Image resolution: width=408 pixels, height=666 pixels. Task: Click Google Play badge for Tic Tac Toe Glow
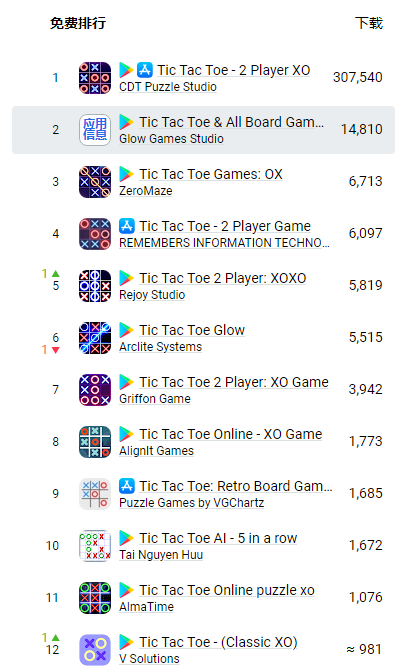click(126, 330)
